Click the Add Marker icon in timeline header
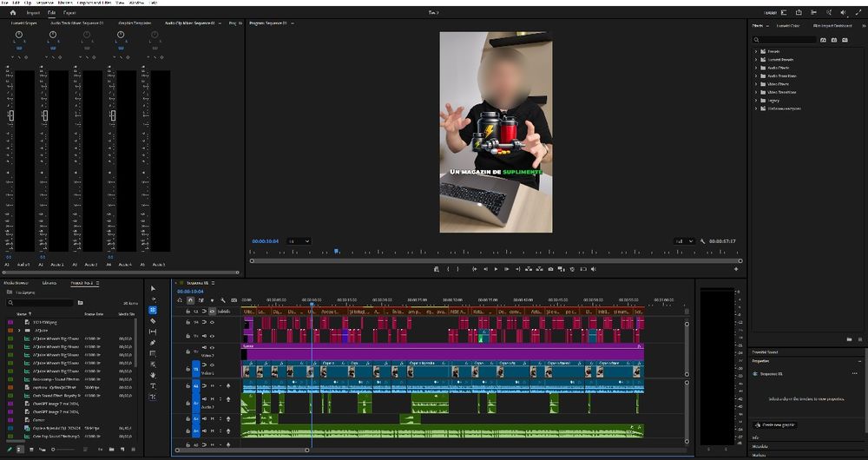Screen dimensions: 868x460 212,300
